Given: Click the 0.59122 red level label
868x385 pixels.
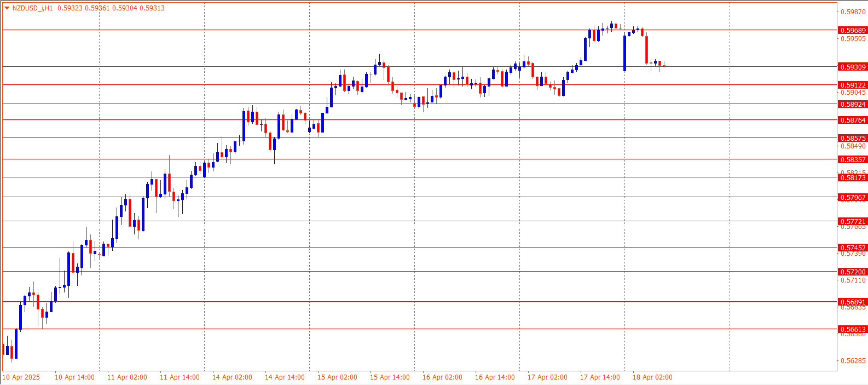Looking at the screenshot, I should pos(853,85).
